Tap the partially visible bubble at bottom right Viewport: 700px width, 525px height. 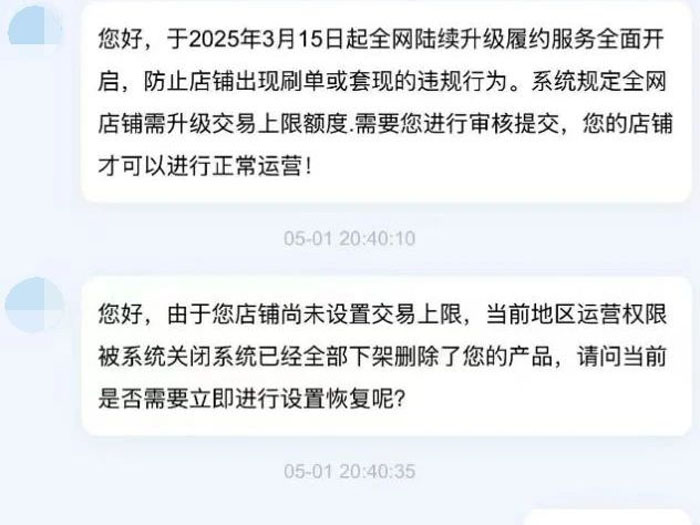tap(607, 517)
